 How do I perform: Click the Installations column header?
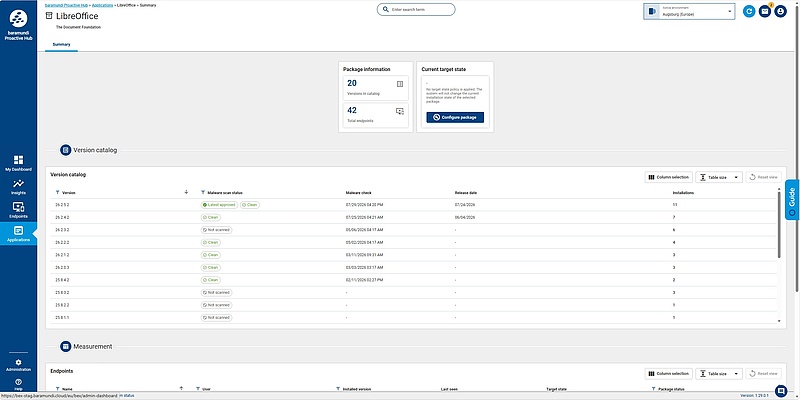pyautogui.click(x=683, y=193)
